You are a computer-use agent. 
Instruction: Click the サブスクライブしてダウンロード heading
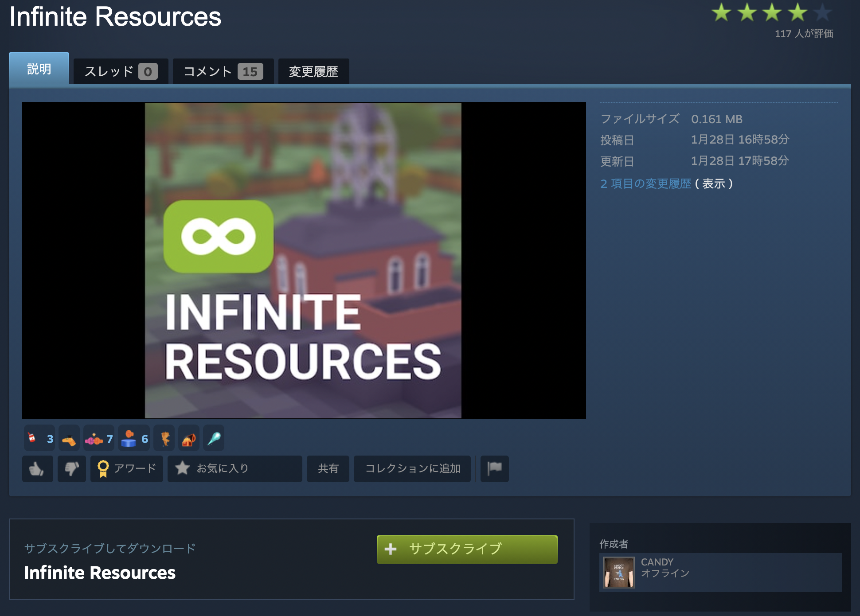pos(110,548)
